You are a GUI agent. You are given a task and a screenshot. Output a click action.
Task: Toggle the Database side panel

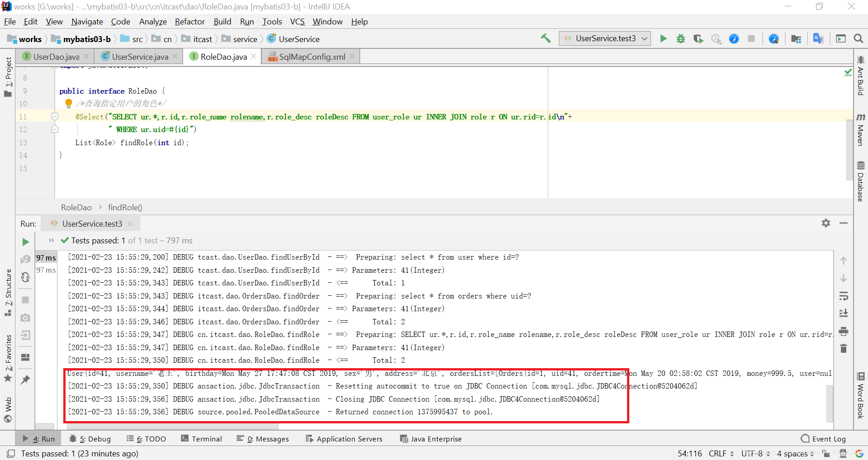pyautogui.click(x=860, y=181)
